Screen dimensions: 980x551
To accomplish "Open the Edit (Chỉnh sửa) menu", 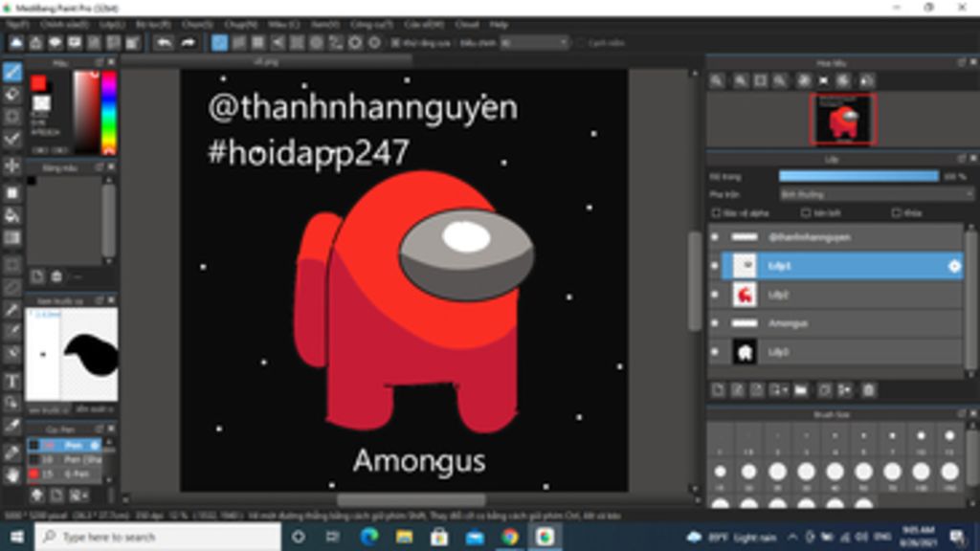I will pyautogui.click(x=64, y=24).
